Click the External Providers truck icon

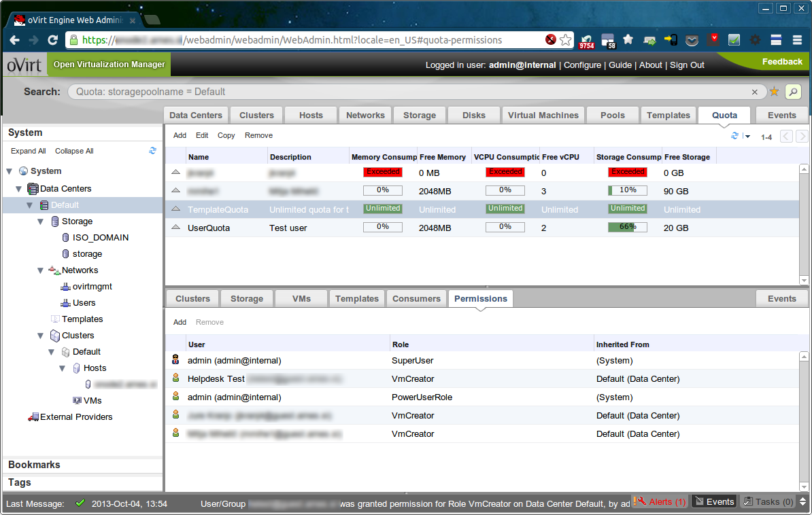click(33, 417)
